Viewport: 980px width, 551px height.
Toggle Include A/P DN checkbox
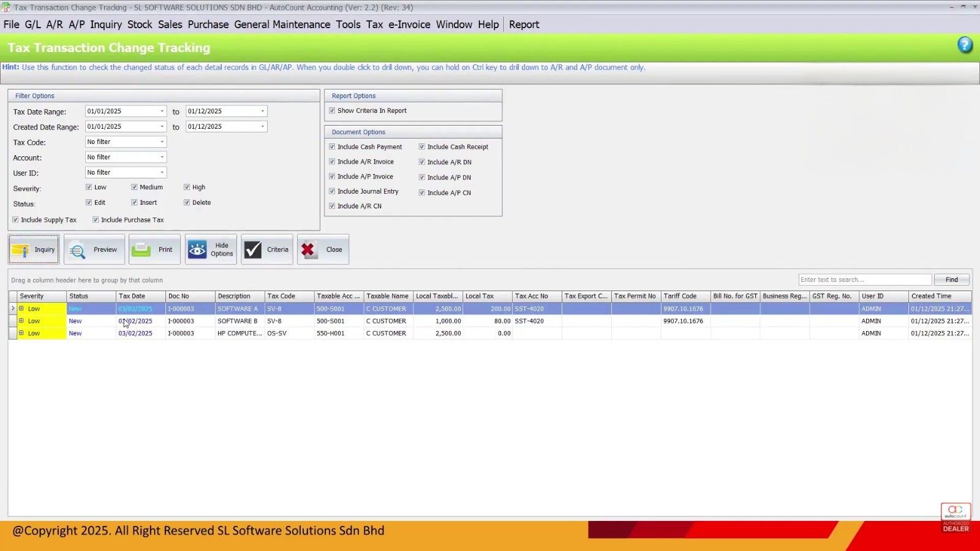[x=422, y=177]
